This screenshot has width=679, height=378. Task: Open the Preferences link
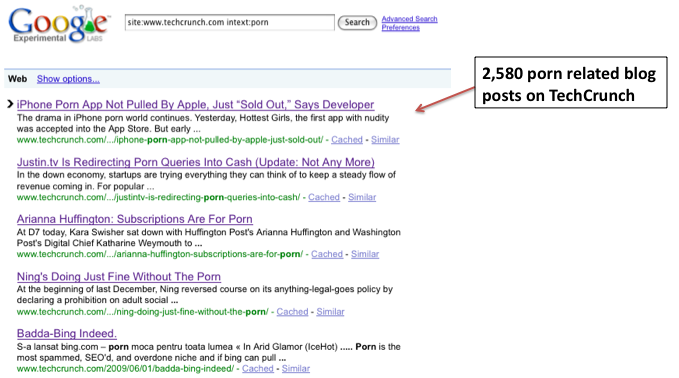pos(401,27)
